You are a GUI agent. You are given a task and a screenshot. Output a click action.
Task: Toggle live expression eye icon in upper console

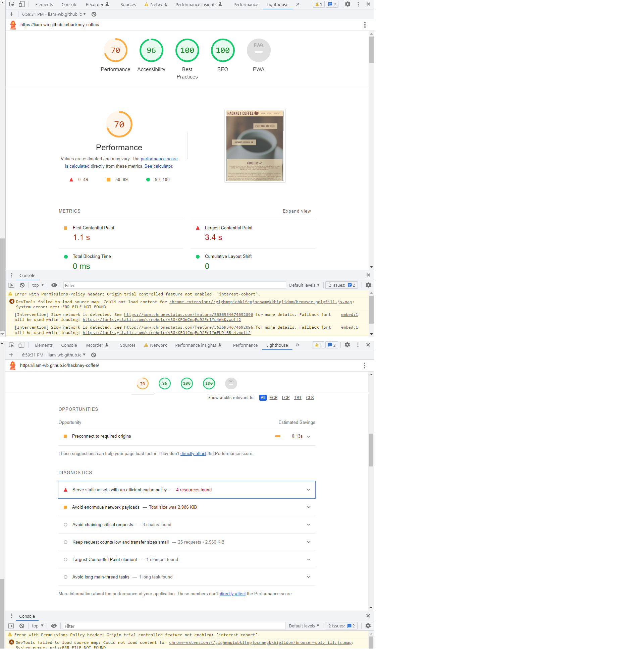pos(54,285)
